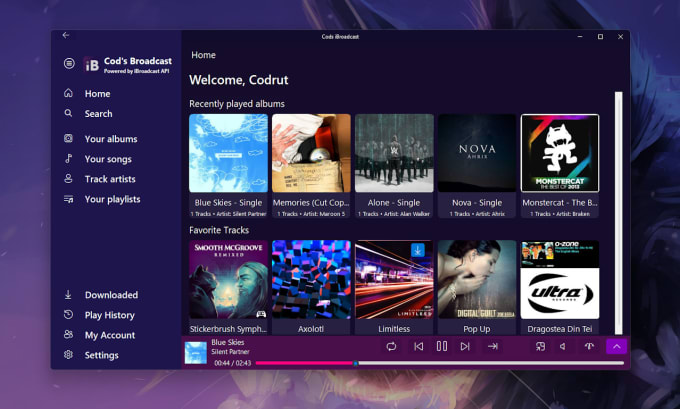Image resolution: width=680 pixels, height=409 pixels.
Task: Open the Alone - Single album cover
Action: coord(394,153)
